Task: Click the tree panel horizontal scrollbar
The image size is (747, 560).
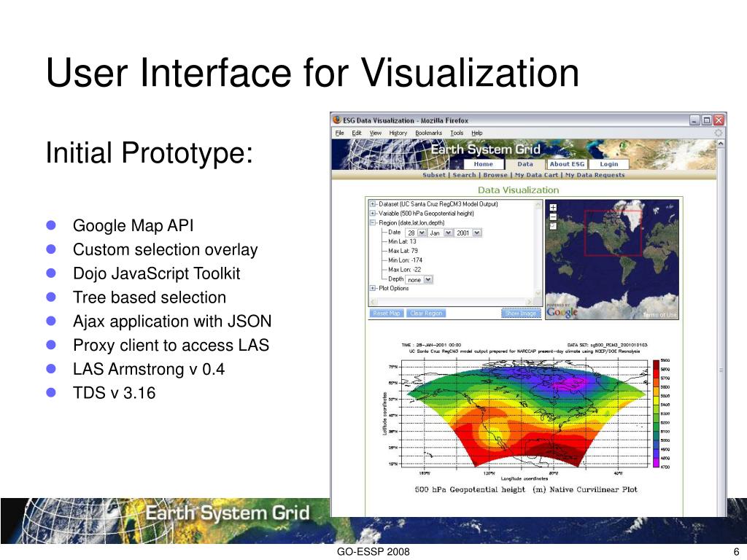Action: point(452,301)
